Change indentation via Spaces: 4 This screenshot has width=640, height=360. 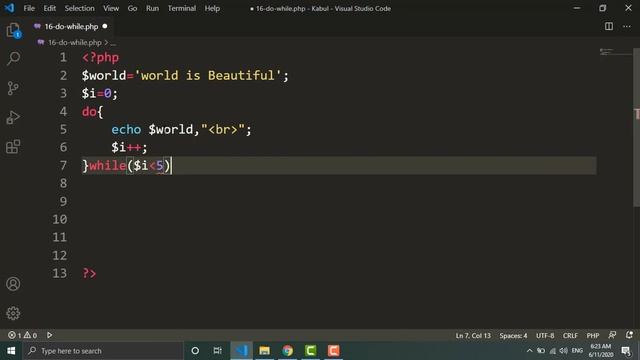click(513, 336)
